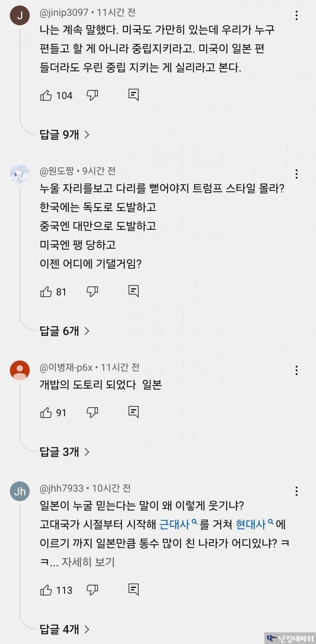This screenshot has width=316, height=644.
Task: Reply to @jhh7933's comment
Action: coord(133,590)
